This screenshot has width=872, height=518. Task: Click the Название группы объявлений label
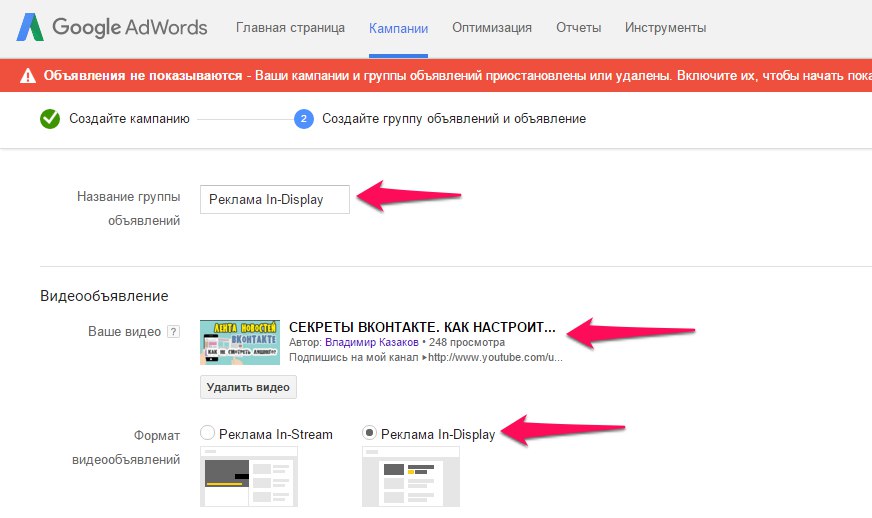(x=128, y=209)
